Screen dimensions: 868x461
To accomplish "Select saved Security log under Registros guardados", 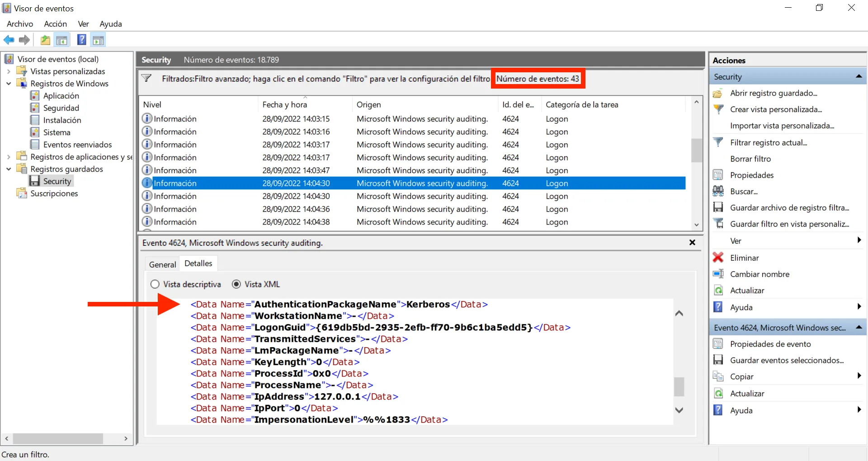I will pos(57,181).
